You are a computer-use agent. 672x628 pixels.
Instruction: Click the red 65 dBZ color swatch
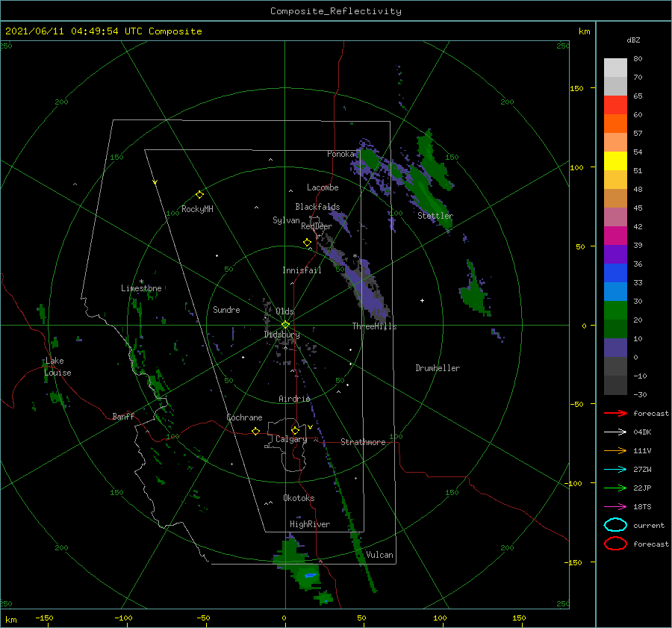pos(615,105)
